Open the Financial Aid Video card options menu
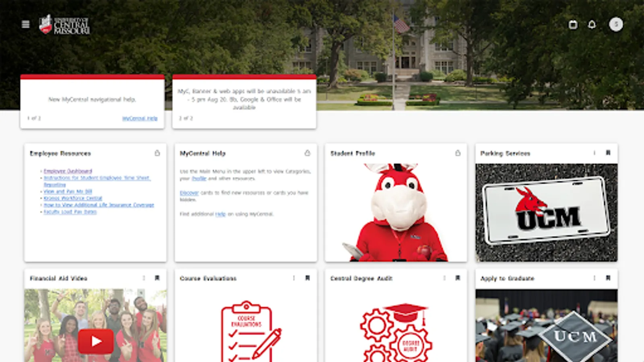The width and height of the screenshot is (644, 362). [144, 278]
